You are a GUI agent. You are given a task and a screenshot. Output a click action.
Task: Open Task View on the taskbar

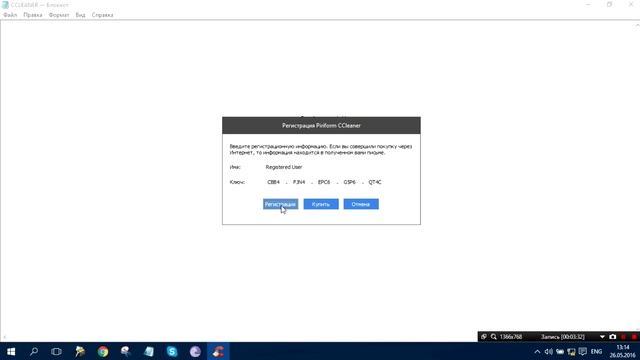click(x=56, y=351)
